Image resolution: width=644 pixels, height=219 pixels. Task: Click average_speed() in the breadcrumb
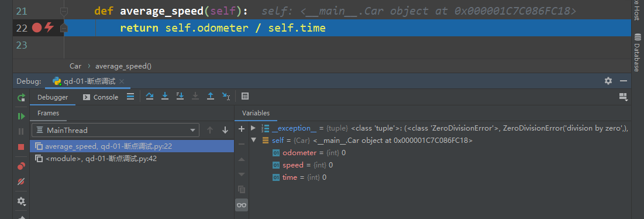(123, 66)
